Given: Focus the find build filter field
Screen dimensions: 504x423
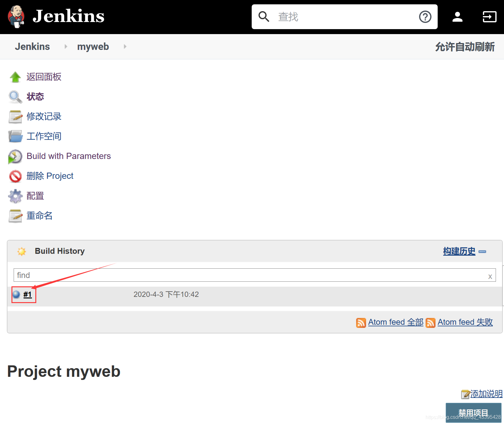Looking at the screenshot, I should 254,275.
